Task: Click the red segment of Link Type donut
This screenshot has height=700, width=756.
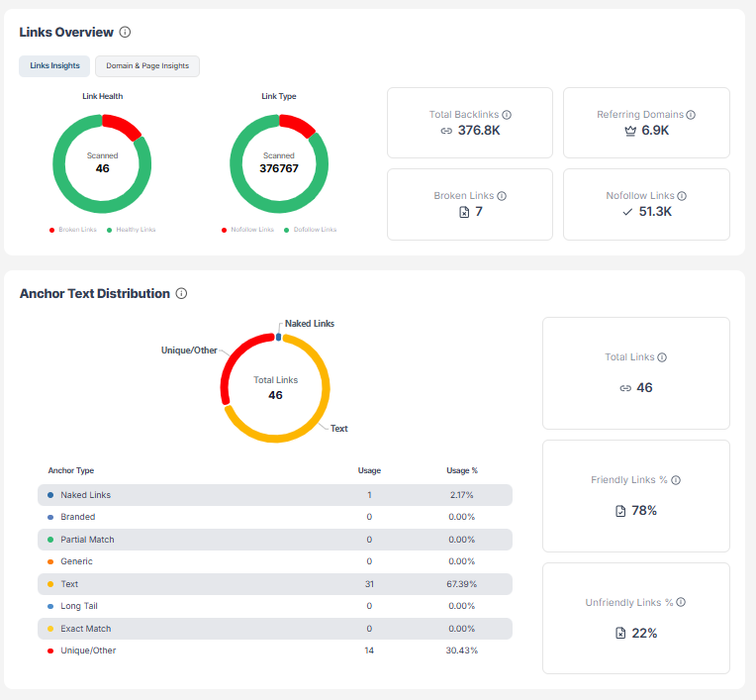Action: (x=297, y=125)
